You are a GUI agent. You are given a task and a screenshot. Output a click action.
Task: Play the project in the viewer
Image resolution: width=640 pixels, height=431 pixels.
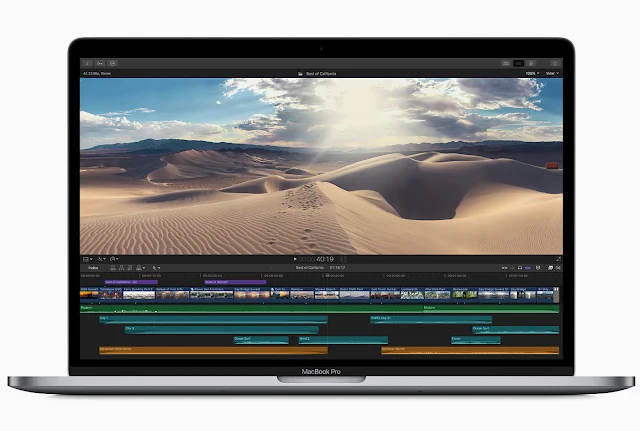pos(295,259)
